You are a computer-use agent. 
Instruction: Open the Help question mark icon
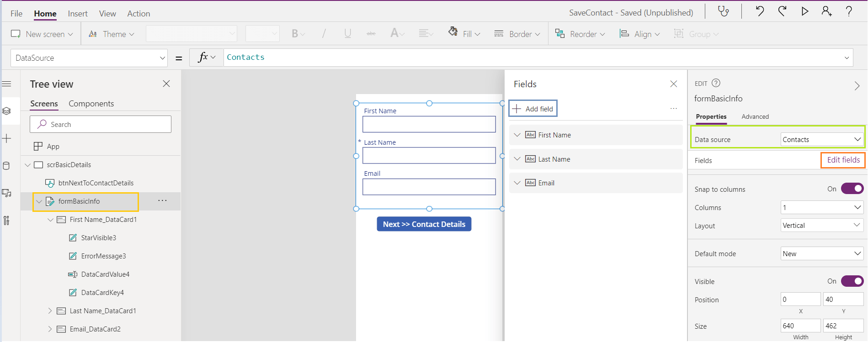click(849, 11)
